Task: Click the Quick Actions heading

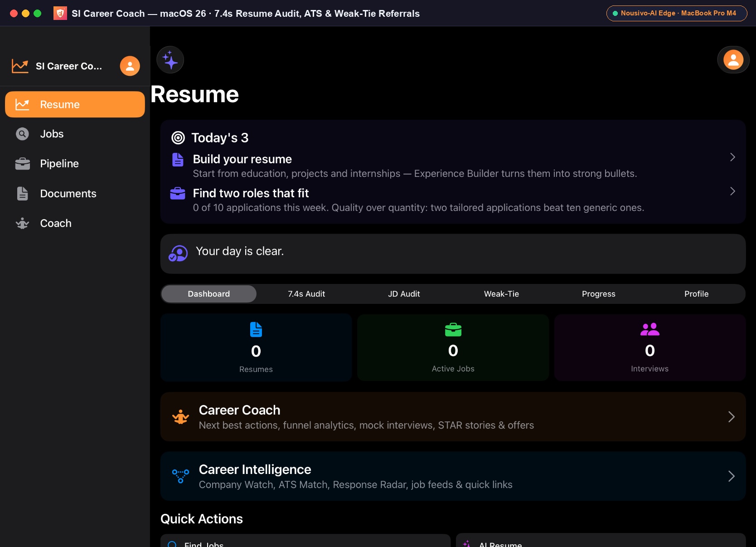Action: pyautogui.click(x=202, y=519)
